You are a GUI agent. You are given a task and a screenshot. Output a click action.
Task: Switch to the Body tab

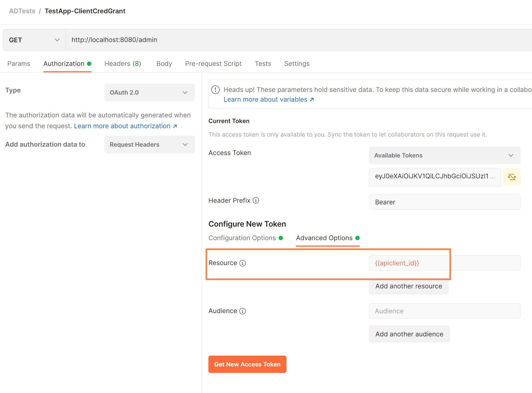pyautogui.click(x=164, y=63)
